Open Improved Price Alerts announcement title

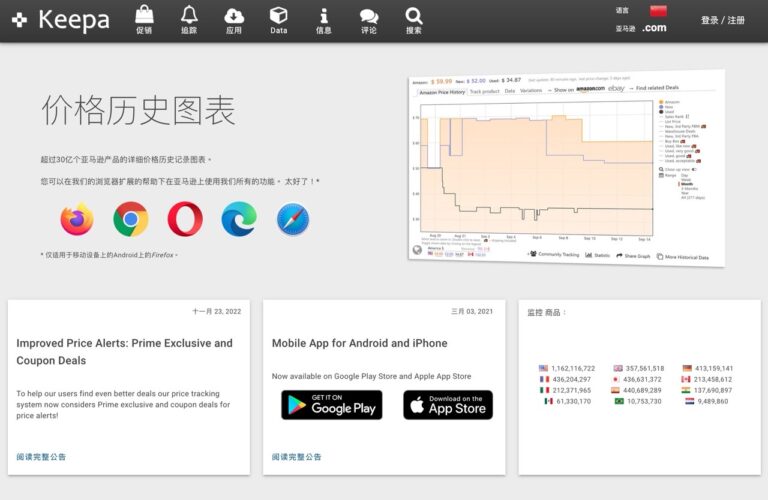(124, 352)
